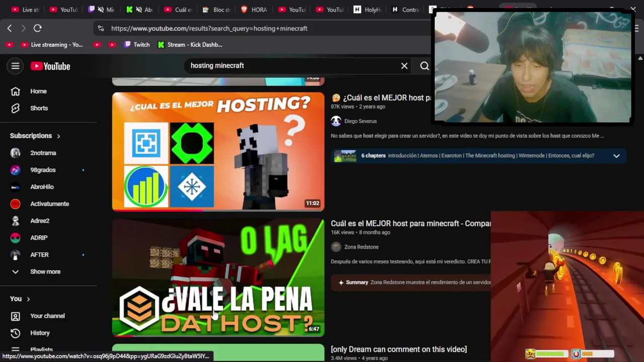Open the Zona Redstone channel name link
644x362 pixels.
click(361, 247)
